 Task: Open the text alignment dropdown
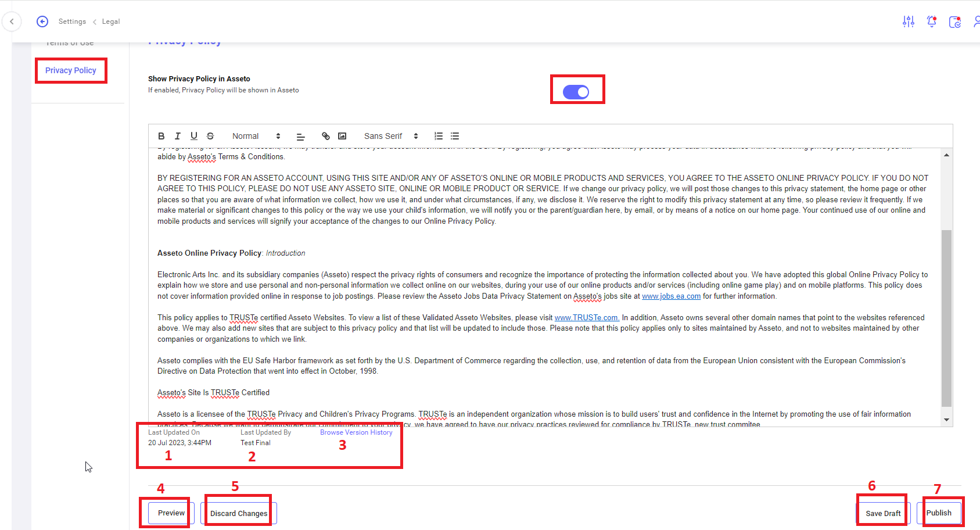[300, 137]
